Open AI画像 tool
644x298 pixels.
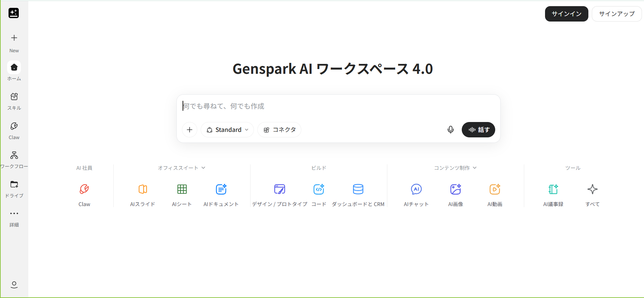point(456,195)
